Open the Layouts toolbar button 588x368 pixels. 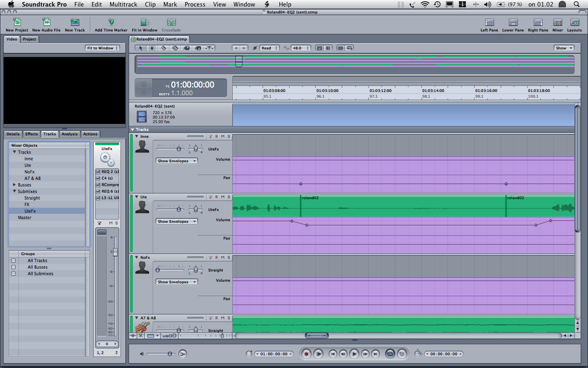point(575,25)
